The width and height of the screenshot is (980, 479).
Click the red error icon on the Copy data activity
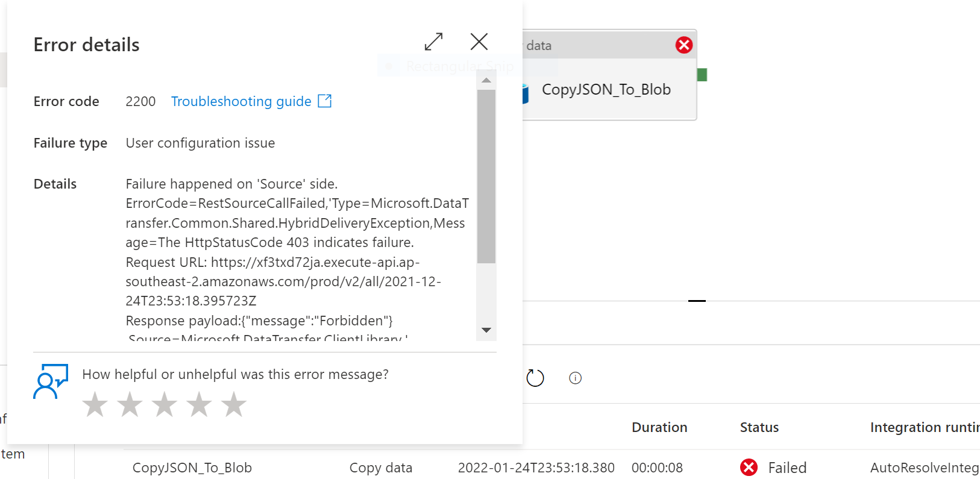click(684, 45)
